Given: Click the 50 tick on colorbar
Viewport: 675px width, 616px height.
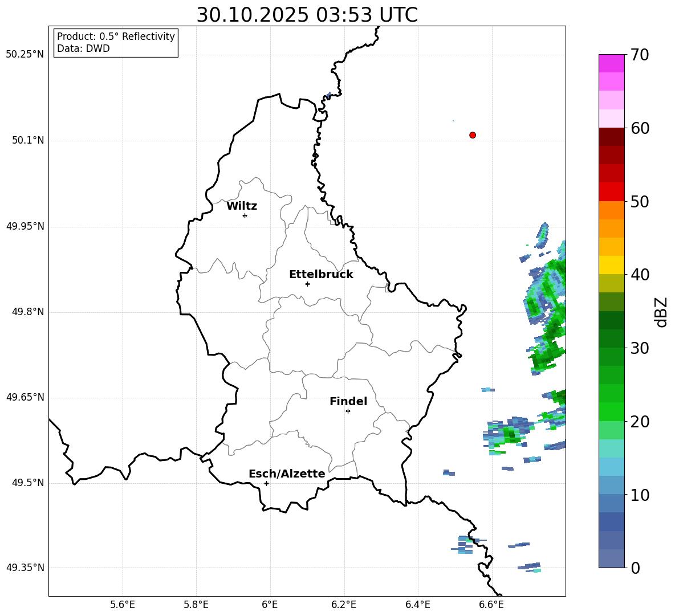Looking at the screenshot, I should click(x=640, y=201).
